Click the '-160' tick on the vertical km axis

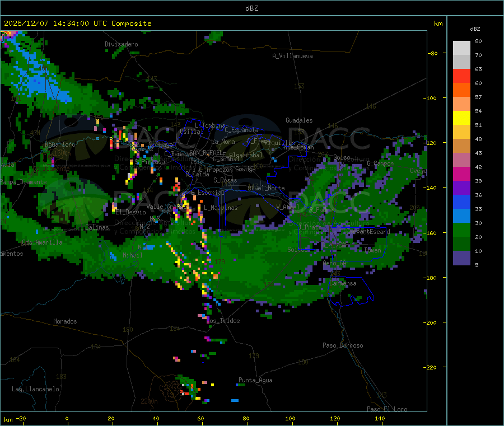430,233
